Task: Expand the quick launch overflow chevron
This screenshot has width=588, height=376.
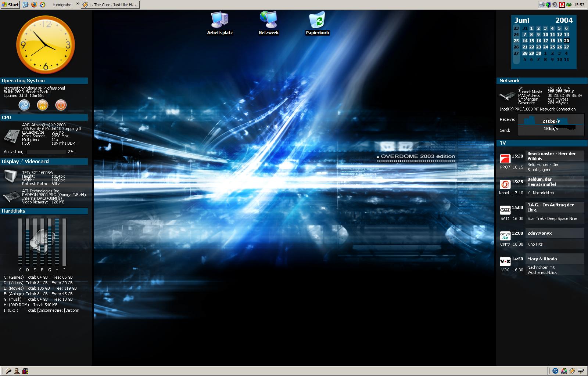Action: [78, 4]
